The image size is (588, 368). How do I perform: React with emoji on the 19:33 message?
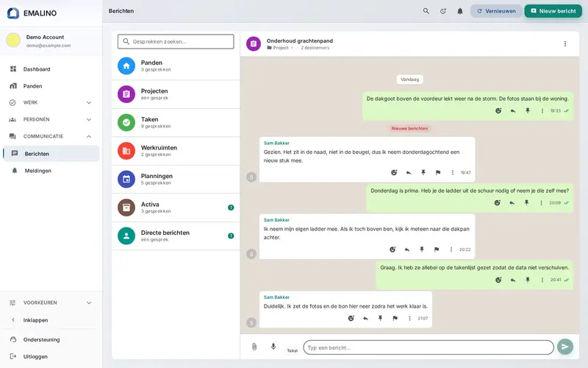click(x=498, y=111)
